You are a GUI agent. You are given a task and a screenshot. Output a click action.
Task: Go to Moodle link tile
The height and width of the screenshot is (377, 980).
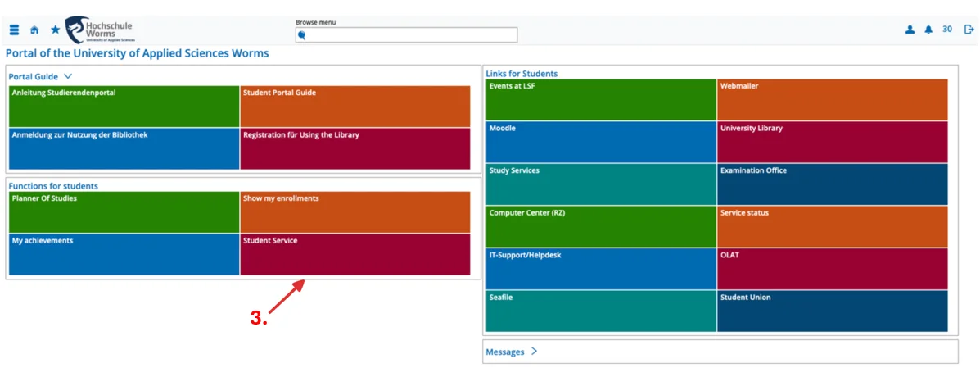click(x=601, y=142)
